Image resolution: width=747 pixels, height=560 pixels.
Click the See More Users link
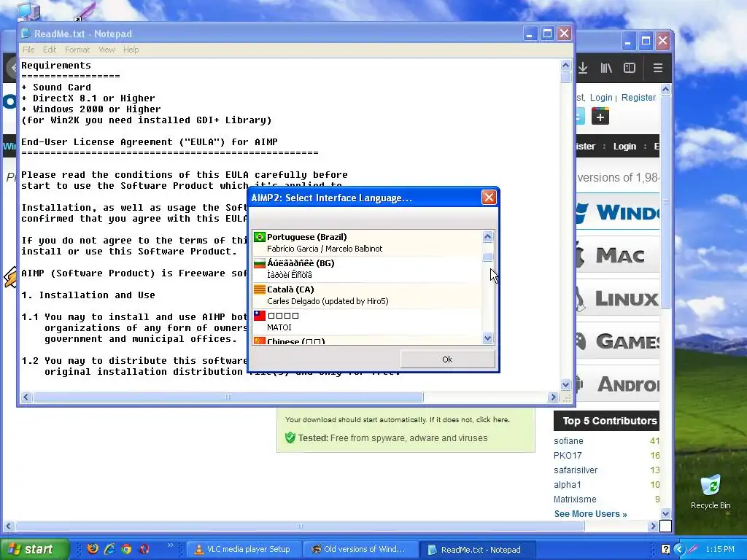pos(590,514)
